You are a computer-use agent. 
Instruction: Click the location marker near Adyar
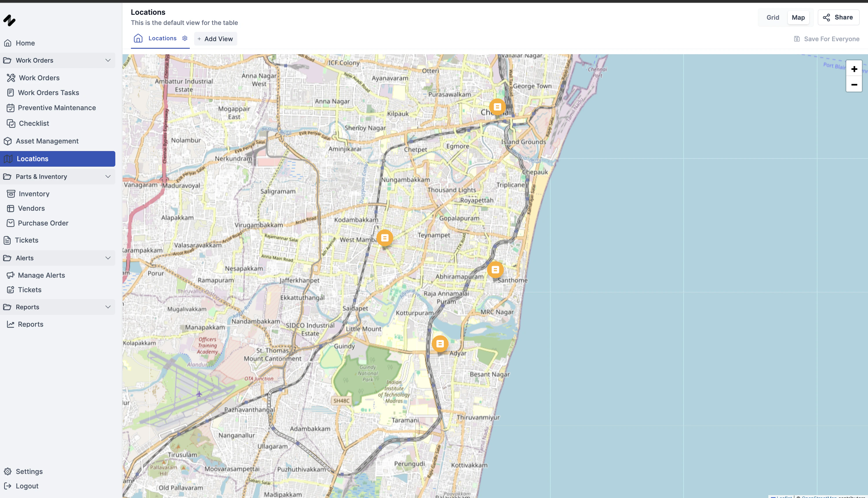(440, 344)
